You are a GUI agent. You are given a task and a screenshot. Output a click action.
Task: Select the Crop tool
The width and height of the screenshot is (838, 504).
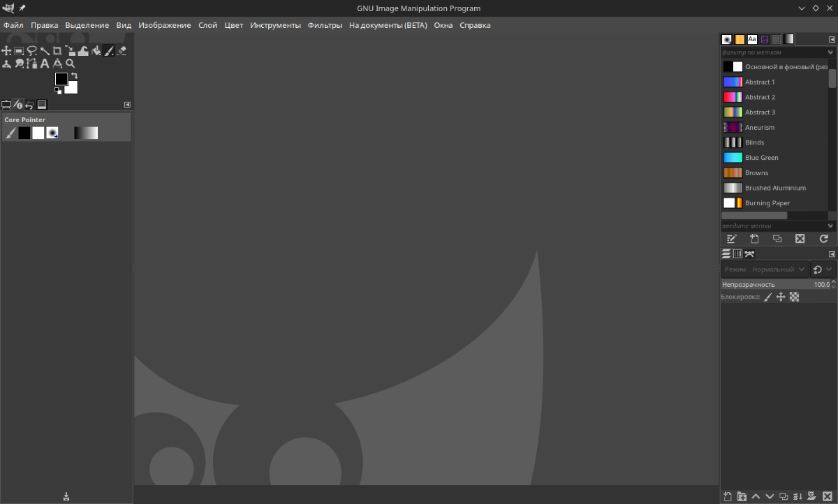coord(57,50)
